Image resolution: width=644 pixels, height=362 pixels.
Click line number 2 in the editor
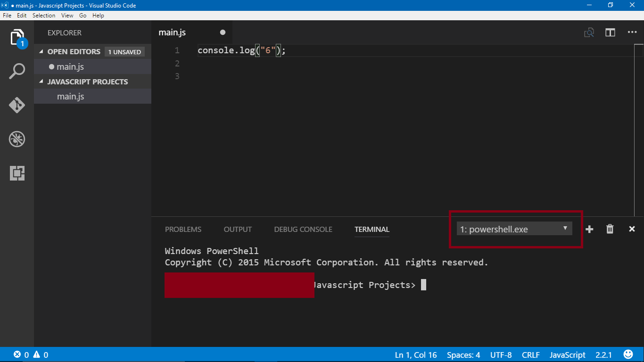[177, 63]
